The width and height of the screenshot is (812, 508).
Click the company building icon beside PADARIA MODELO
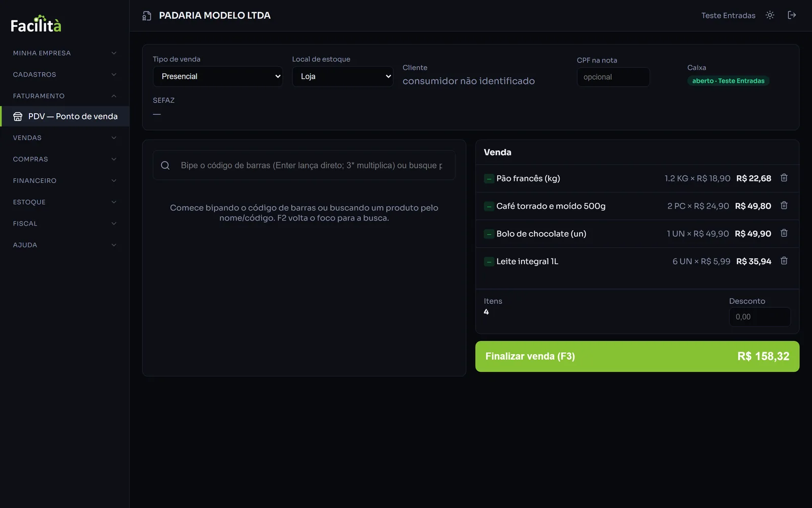pos(147,16)
